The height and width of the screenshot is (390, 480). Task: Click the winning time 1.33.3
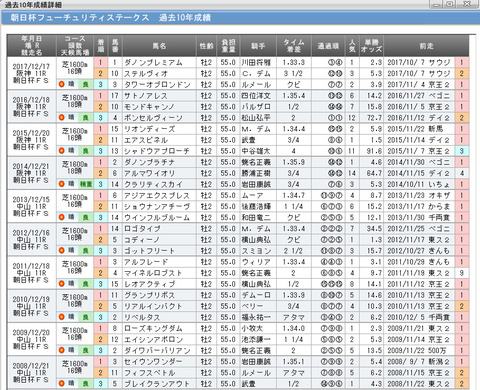point(294,62)
